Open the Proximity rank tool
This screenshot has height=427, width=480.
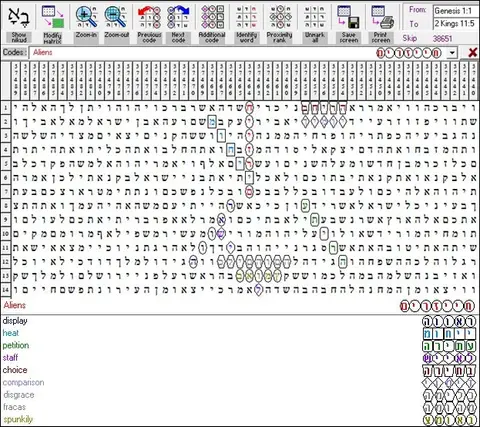280,17
